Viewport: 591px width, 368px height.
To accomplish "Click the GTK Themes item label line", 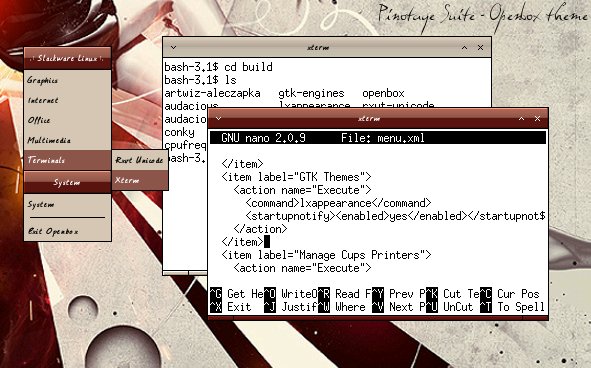I will tap(297, 177).
